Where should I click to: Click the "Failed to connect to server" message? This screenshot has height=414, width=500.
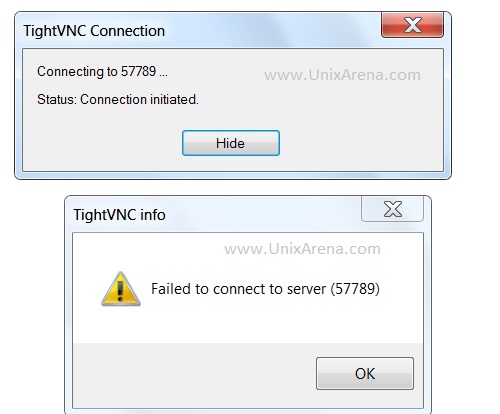238,289
